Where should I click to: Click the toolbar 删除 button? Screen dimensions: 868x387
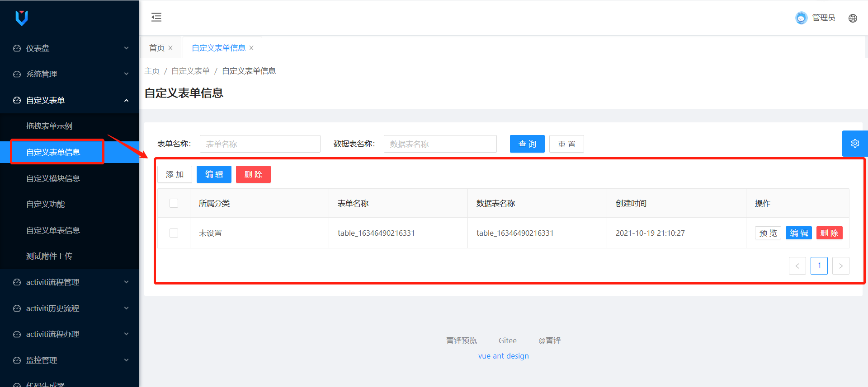[253, 174]
